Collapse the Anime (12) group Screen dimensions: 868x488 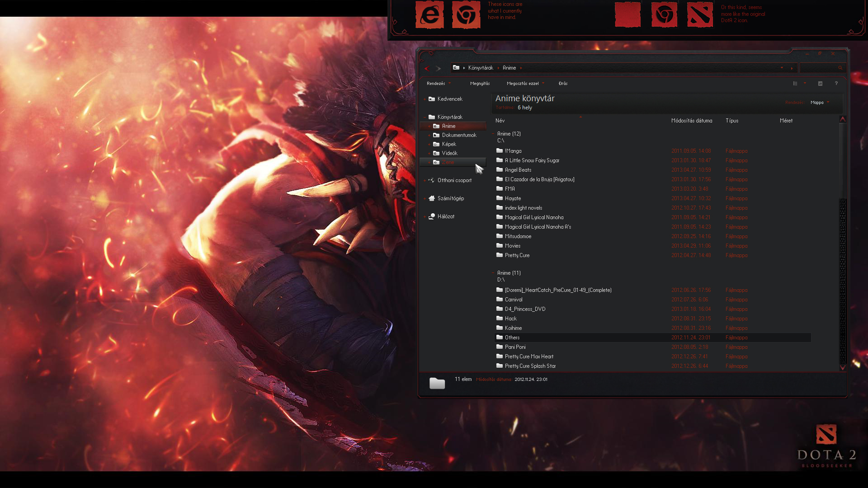[x=493, y=134]
